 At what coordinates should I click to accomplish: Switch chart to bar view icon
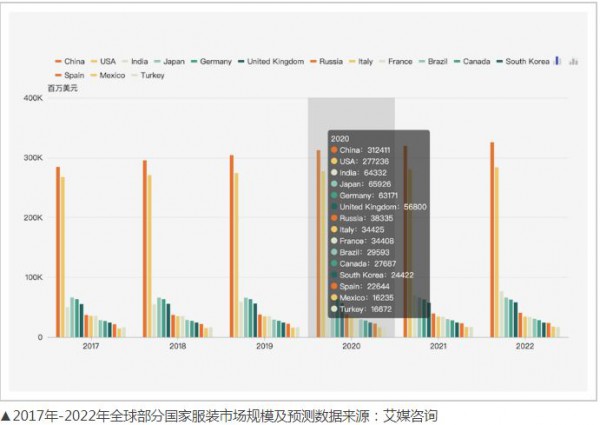click(557, 61)
